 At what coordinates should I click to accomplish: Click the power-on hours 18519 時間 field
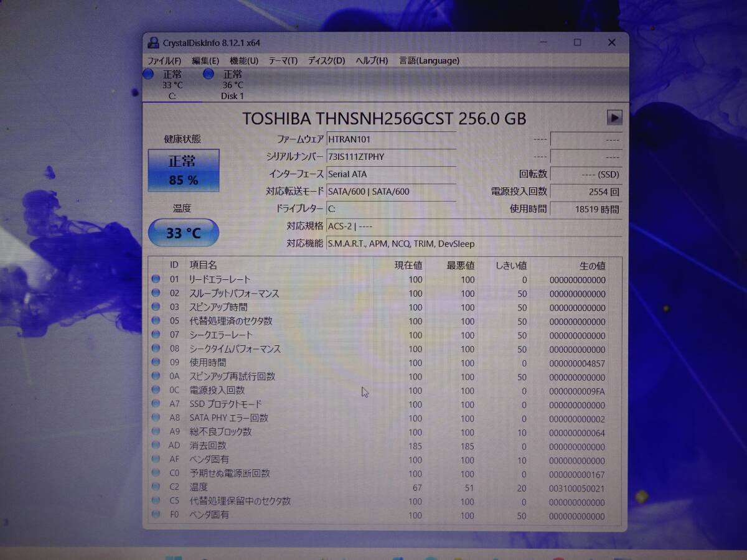click(x=586, y=209)
